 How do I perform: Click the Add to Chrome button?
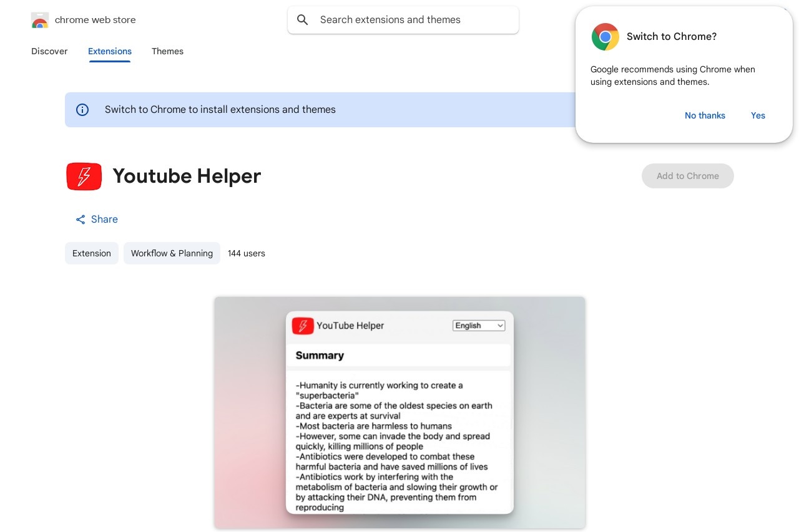[x=688, y=176]
